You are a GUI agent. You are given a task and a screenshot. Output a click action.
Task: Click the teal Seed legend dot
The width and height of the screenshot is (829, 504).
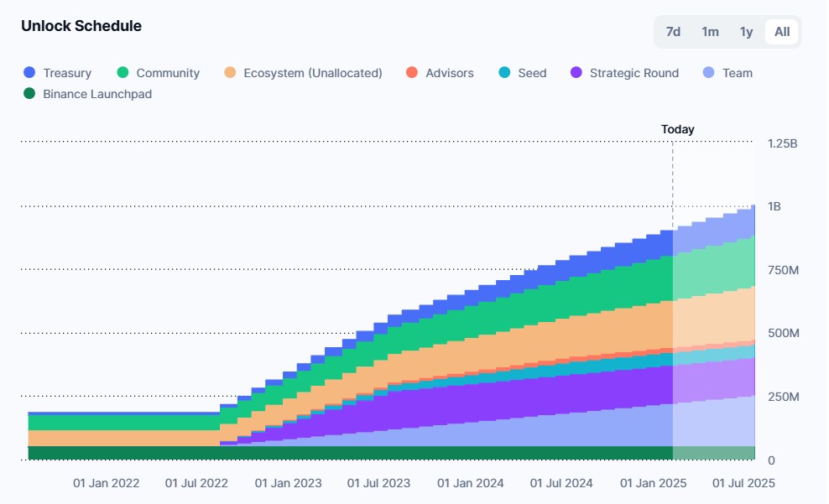click(x=504, y=72)
